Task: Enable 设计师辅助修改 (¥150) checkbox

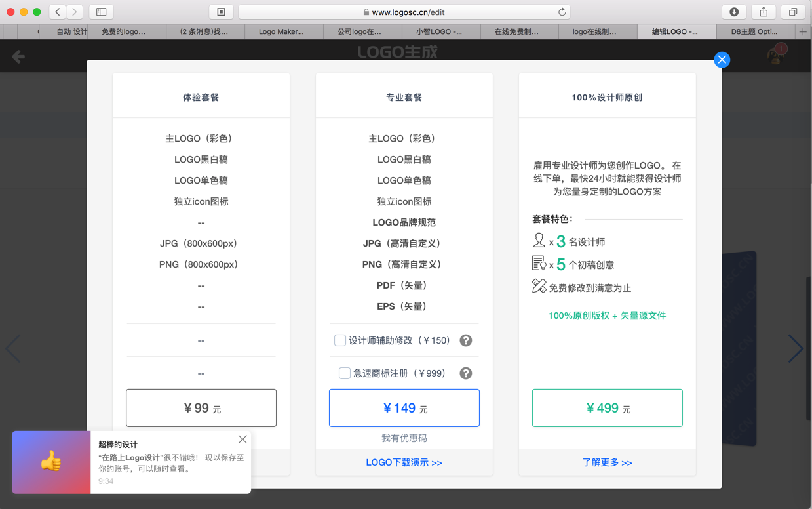Action: [340, 340]
